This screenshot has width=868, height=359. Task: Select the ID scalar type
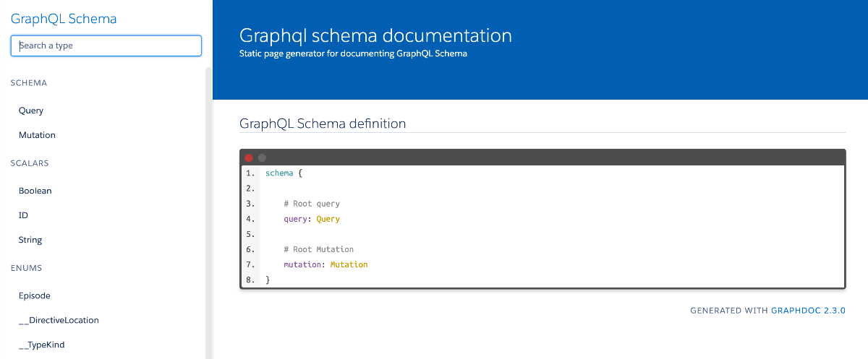(x=23, y=215)
